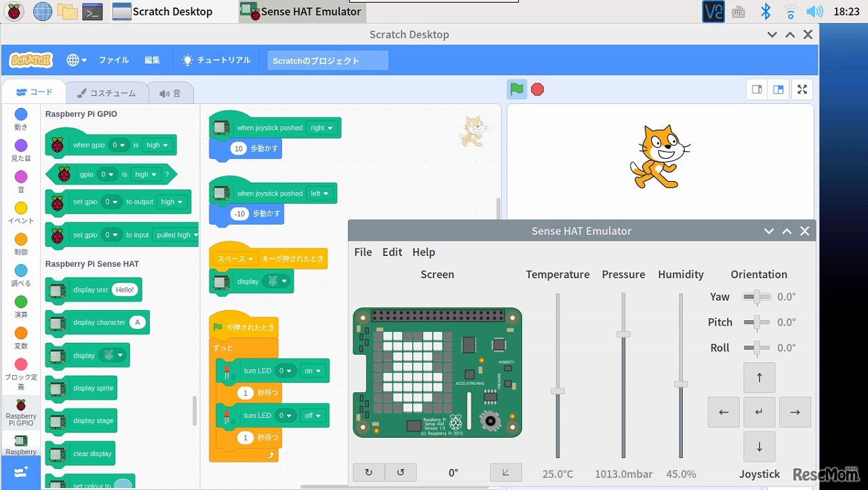Expand the gpio number dropdown in when gpio block
This screenshot has height=490, width=868.
tap(117, 145)
